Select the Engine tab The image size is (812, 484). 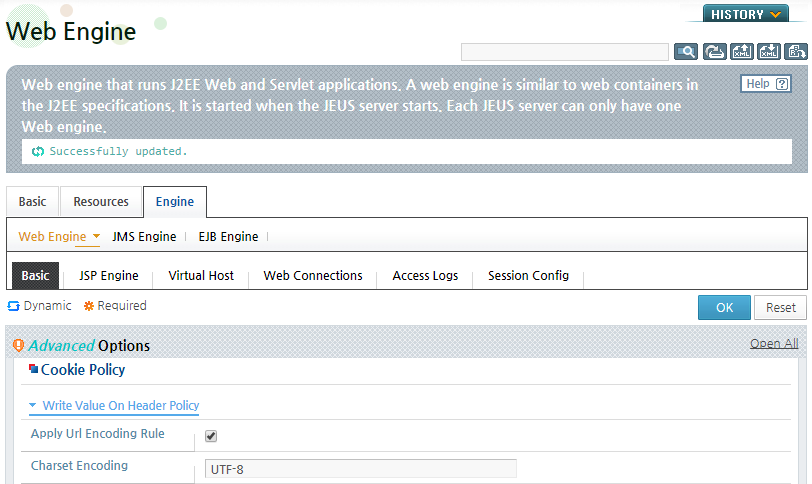click(x=175, y=201)
